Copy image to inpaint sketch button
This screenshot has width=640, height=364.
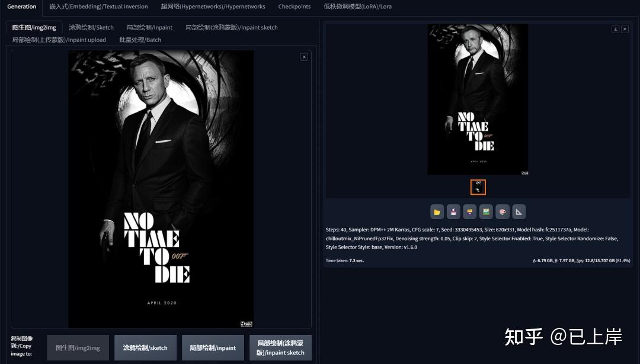pos(280,347)
